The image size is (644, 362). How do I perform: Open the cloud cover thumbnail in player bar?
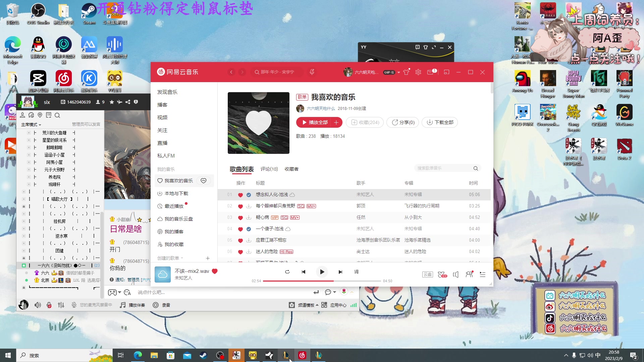[163, 275]
